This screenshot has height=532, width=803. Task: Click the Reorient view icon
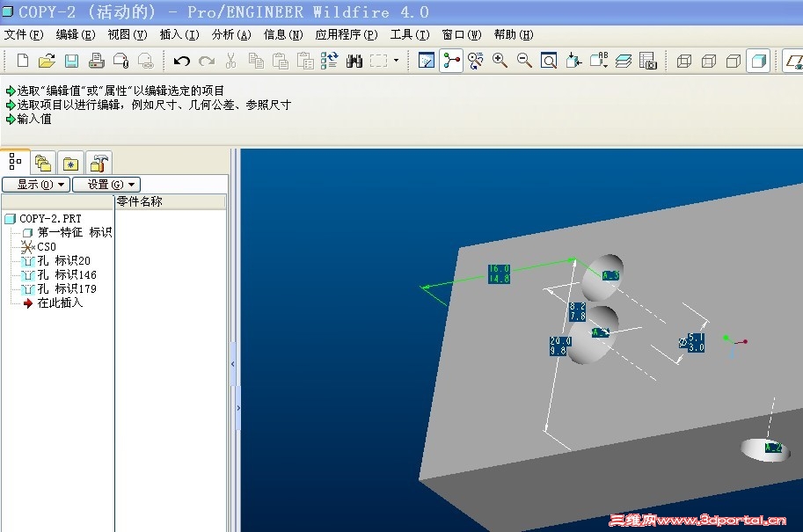pos(573,61)
